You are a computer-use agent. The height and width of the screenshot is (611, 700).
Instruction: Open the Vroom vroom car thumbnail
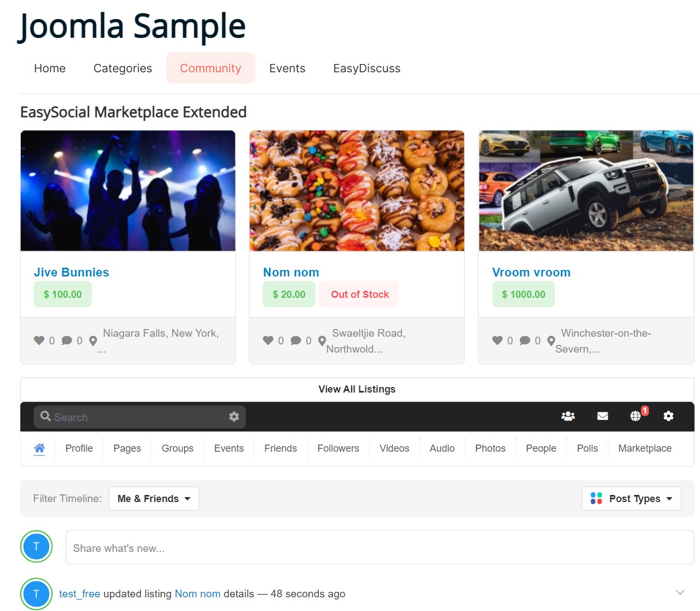point(586,191)
